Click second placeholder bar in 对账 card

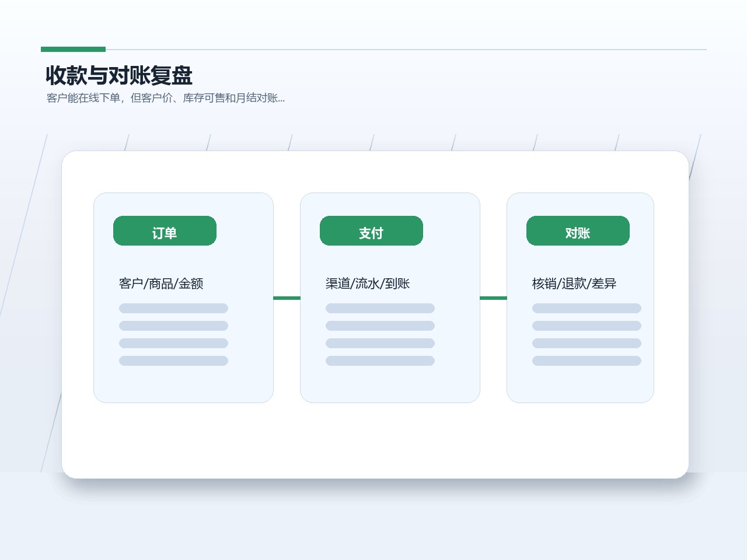587,325
